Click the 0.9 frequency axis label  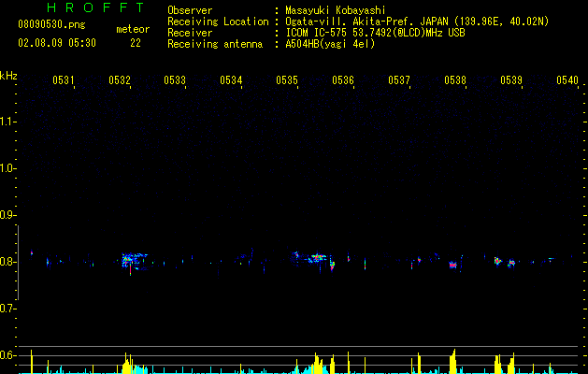pos(7,215)
